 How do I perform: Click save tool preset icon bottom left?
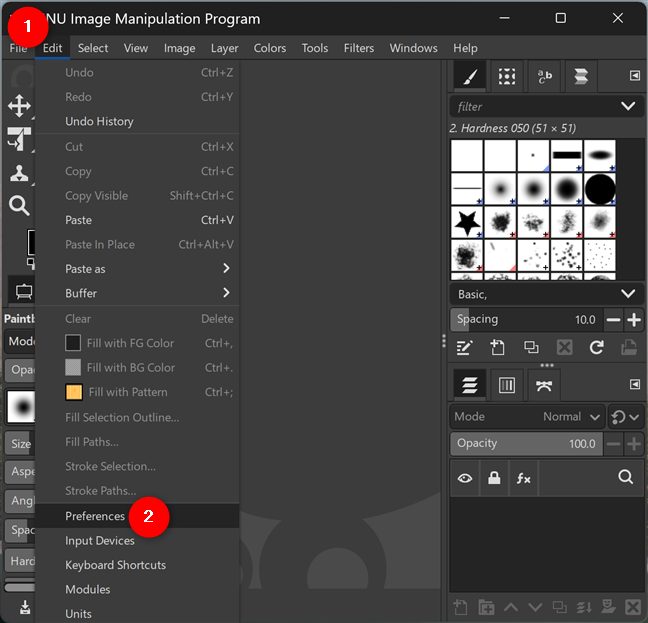pyautogui.click(x=24, y=607)
